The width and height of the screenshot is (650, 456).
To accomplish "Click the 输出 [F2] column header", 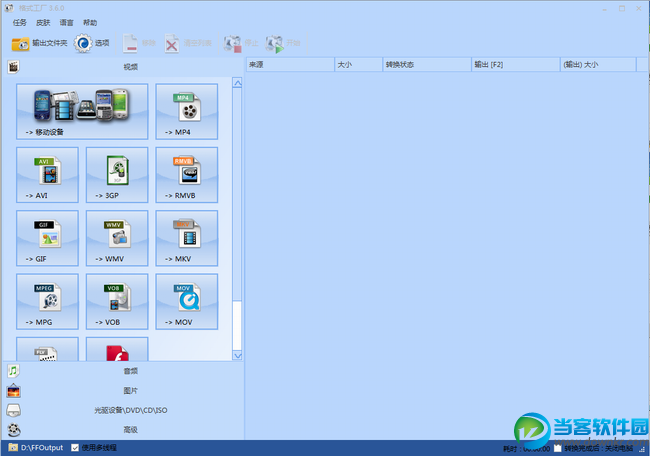I will click(x=516, y=65).
